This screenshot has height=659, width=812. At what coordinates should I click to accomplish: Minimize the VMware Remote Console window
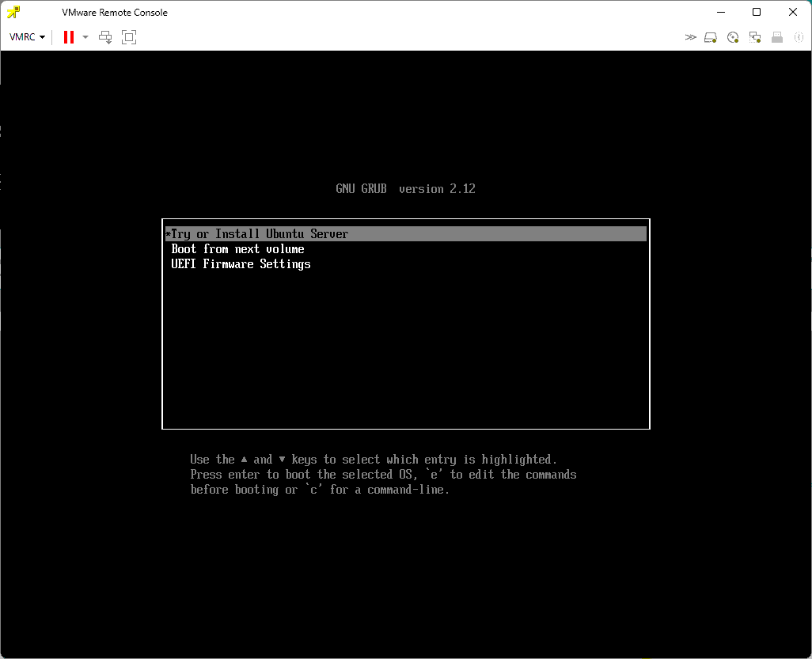721,12
